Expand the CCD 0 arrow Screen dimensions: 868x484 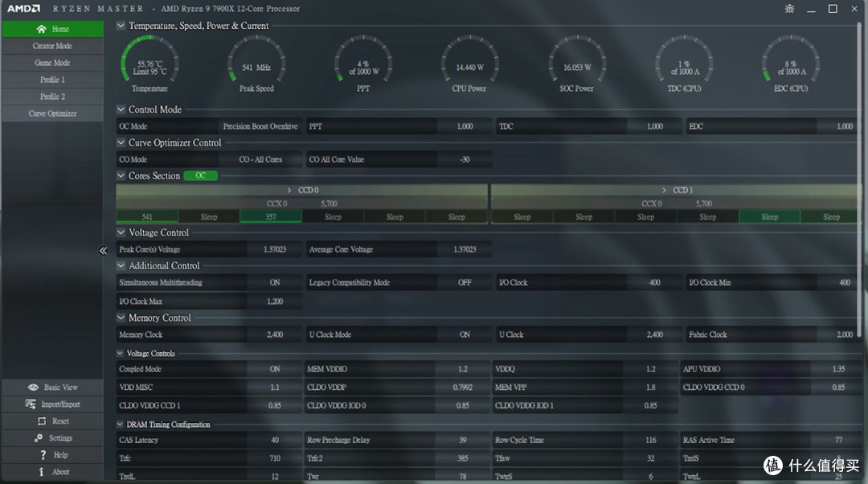[x=289, y=190]
